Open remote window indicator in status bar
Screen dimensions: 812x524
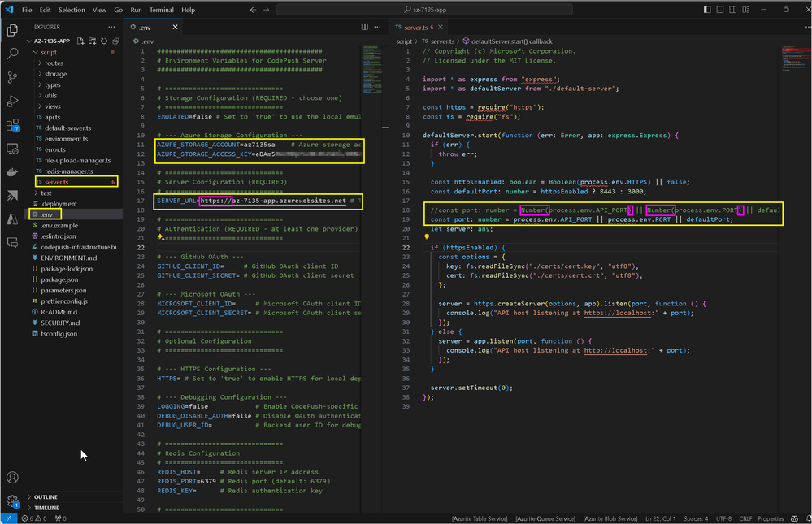tap(9, 518)
